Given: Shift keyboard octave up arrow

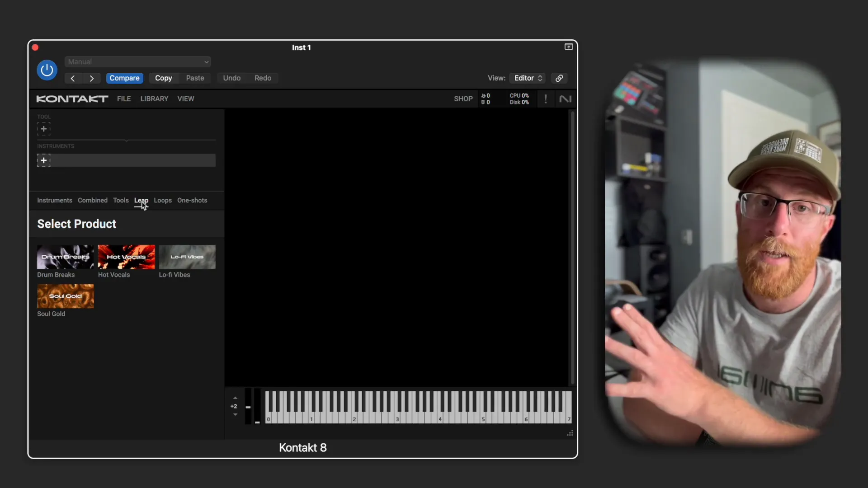Looking at the screenshot, I should (x=235, y=398).
